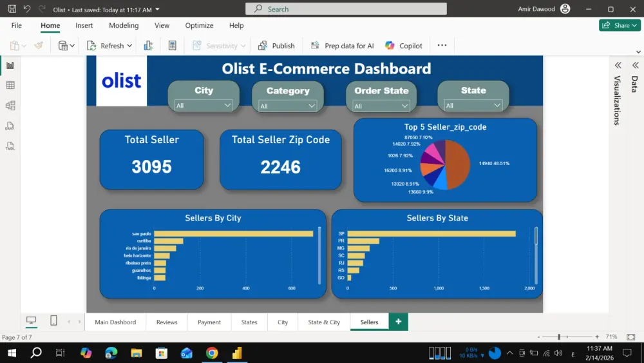Open the Insert ribbon tab
Screen dimensions: 644x363
pos(84,25)
